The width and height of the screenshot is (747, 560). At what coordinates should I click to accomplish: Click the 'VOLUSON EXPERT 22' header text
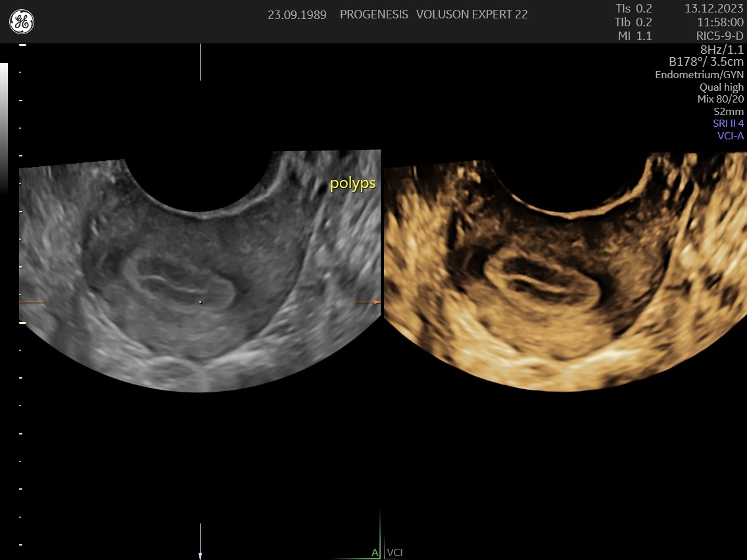tap(471, 14)
